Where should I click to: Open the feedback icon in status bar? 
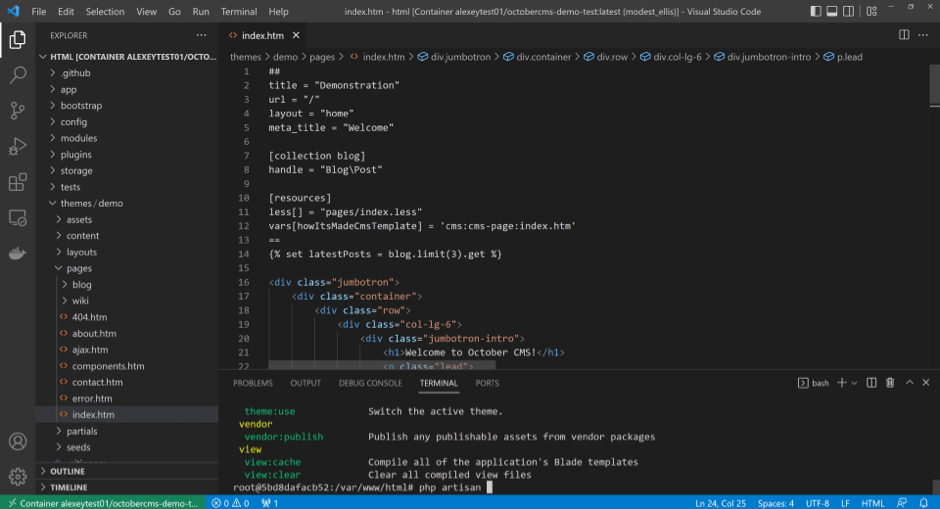(902, 503)
